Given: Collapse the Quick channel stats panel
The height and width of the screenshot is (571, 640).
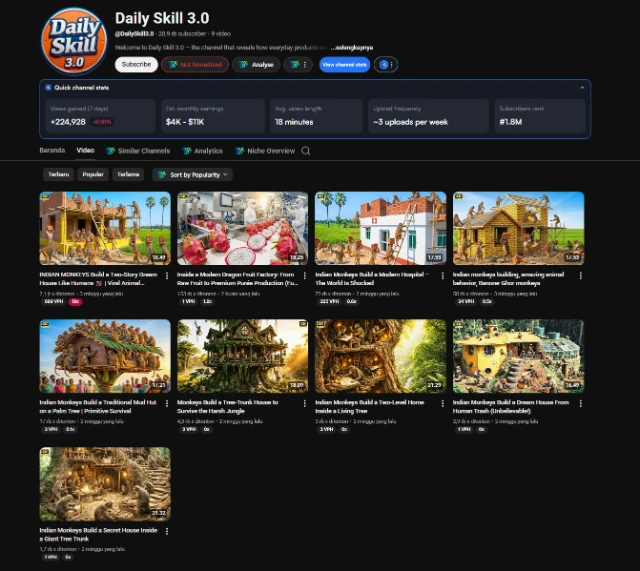Looking at the screenshot, I should click(582, 88).
